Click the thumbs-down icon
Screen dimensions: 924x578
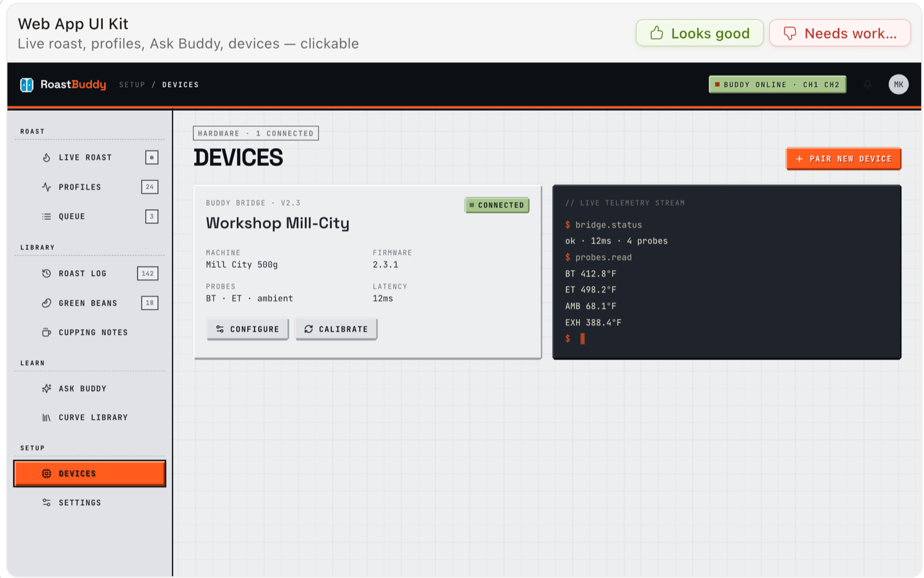[x=790, y=33]
